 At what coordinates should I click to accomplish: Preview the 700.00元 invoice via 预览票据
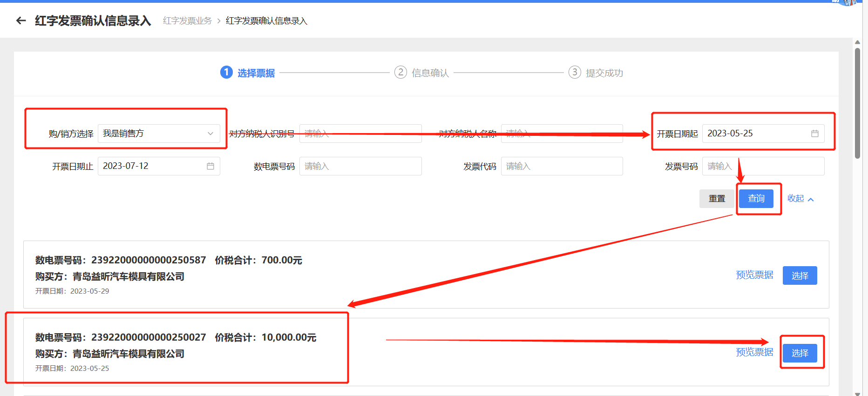pyautogui.click(x=754, y=275)
